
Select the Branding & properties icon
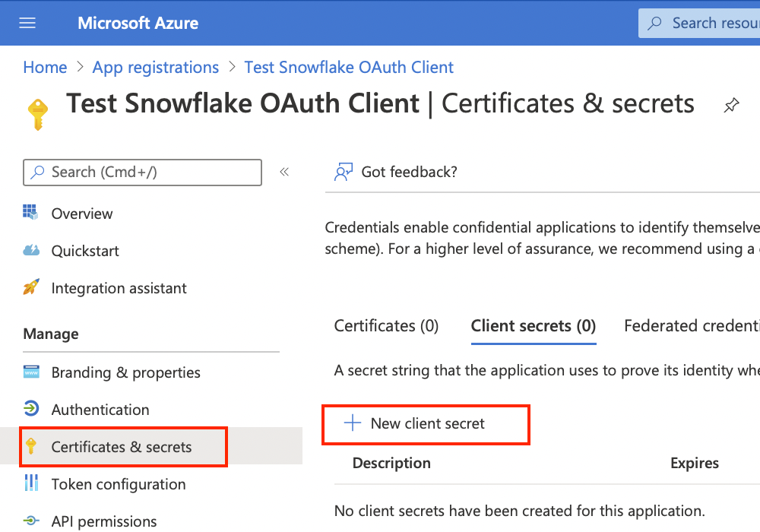point(32,372)
